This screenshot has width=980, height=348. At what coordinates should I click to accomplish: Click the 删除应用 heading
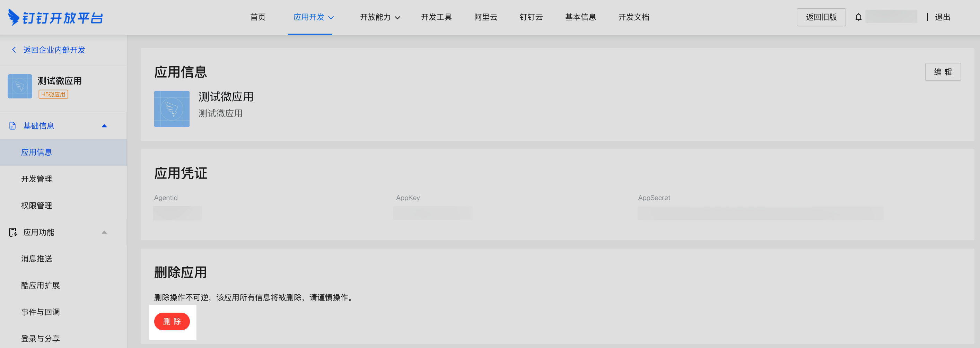pyautogui.click(x=180, y=272)
